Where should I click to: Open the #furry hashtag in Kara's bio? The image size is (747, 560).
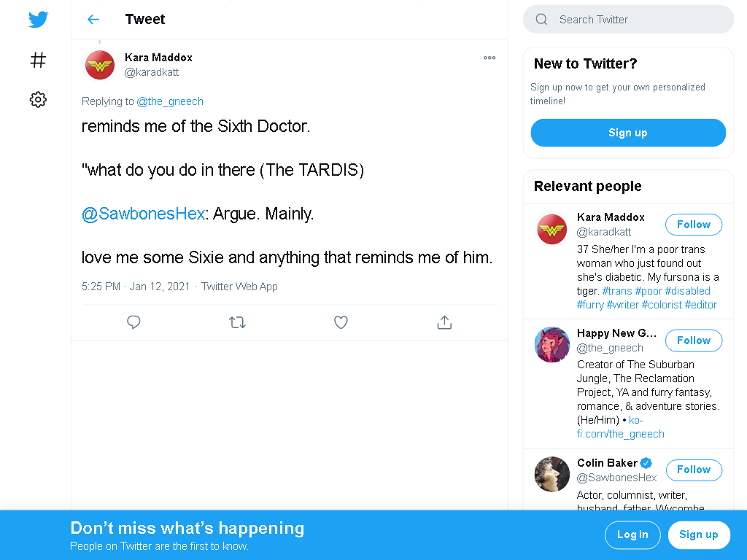(590, 305)
